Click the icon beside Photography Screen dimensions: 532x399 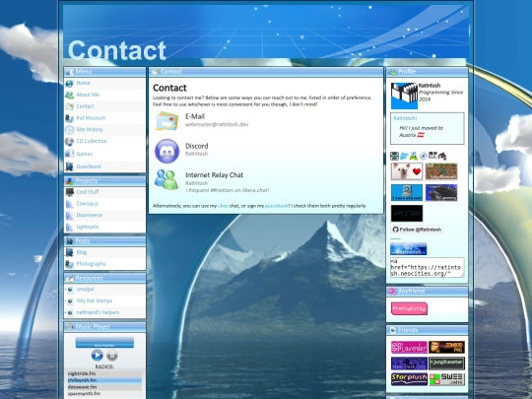click(70, 264)
